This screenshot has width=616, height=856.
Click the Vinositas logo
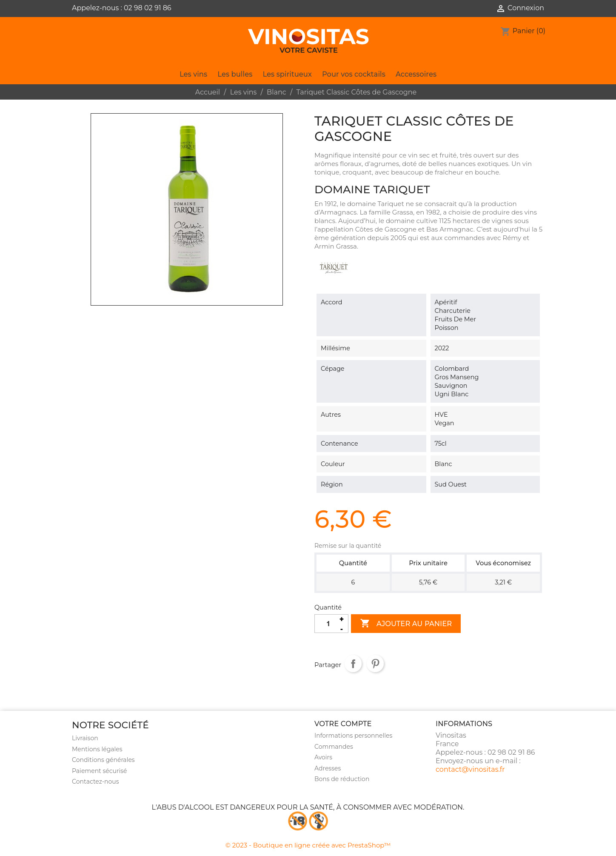coord(308,41)
